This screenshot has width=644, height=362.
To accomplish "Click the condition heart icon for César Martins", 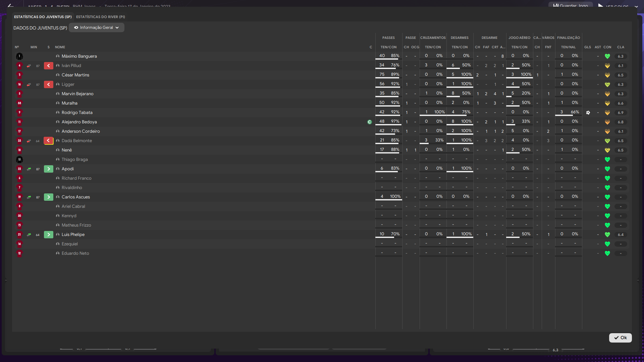I will [x=607, y=75].
